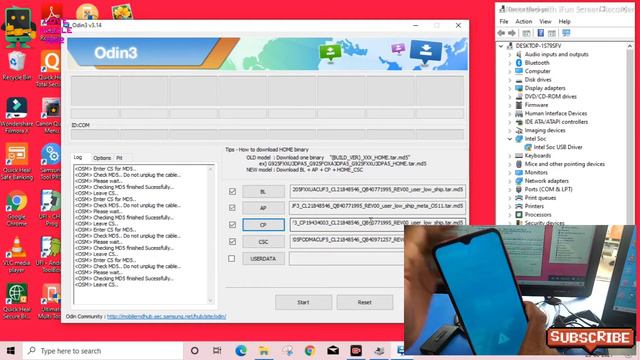Open Wondershare Filmora X desktop shortcut

pos(16,116)
